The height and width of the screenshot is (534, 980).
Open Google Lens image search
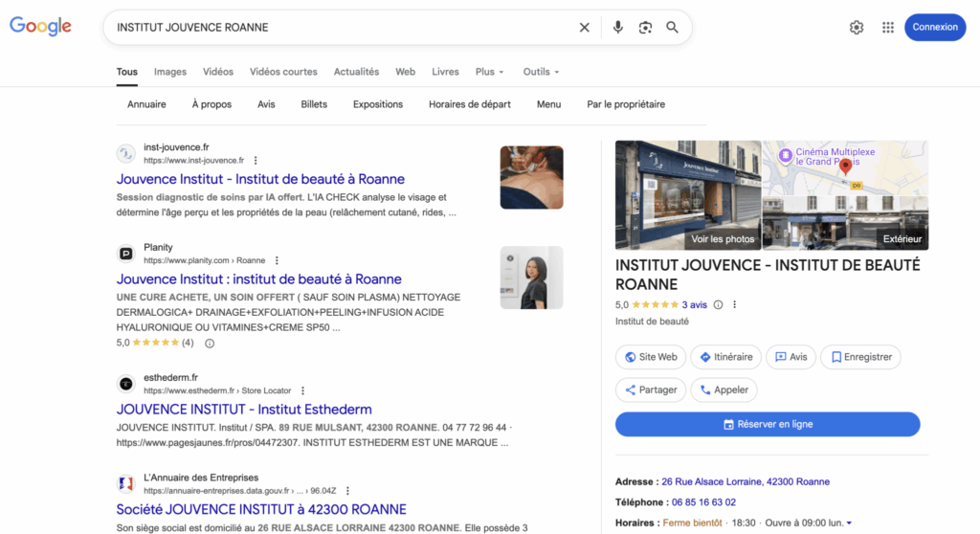tap(645, 28)
